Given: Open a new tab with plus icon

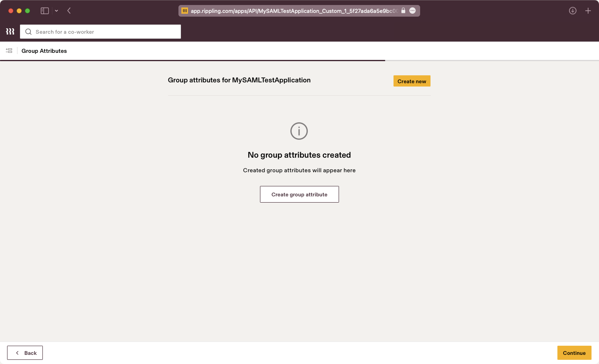Looking at the screenshot, I should pos(588,11).
